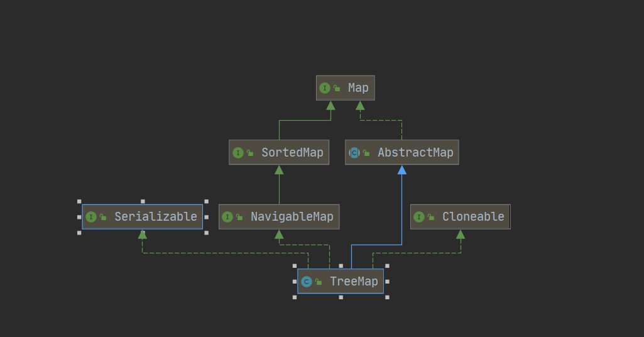Select the SortedMap label in diagram
The height and width of the screenshot is (337, 644).
(292, 153)
